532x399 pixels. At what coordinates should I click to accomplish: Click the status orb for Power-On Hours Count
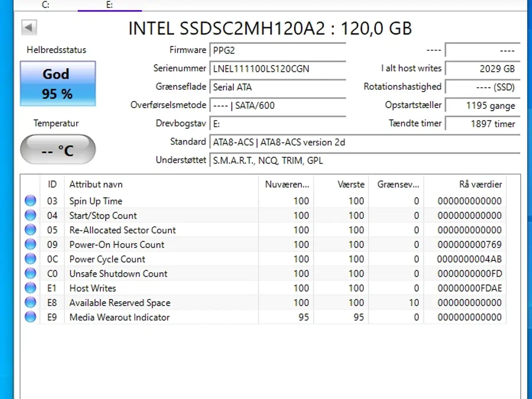coord(30,244)
